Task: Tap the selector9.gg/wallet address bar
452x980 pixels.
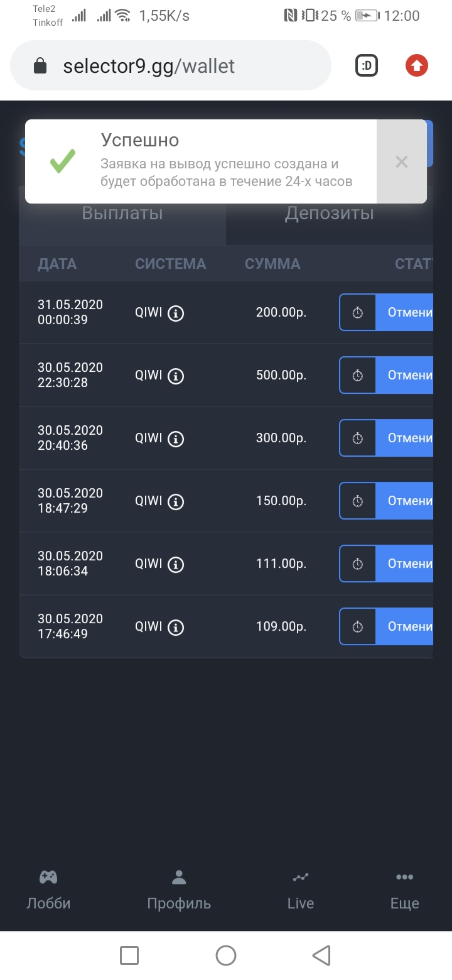Action: [171, 66]
